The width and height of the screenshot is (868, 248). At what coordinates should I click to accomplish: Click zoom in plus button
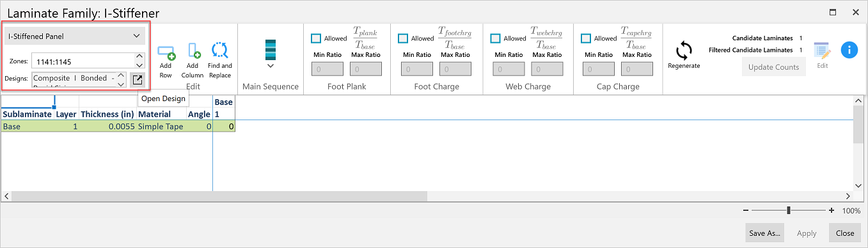pos(832,210)
